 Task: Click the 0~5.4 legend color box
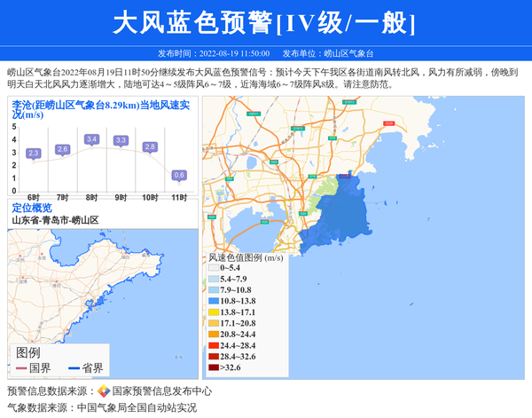coord(214,268)
